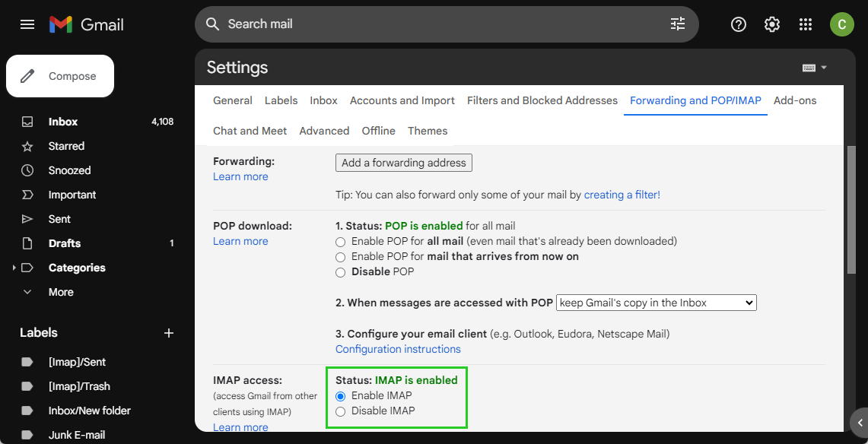Image resolution: width=868 pixels, height=444 pixels.
Task: Switch to Filters and Blocked Addresses tab
Action: click(542, 100)
